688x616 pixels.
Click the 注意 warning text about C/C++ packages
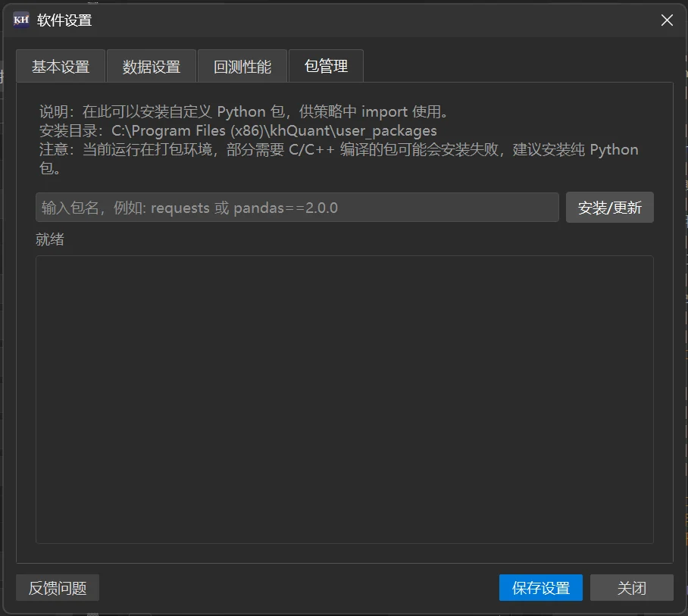click(339, 159)
